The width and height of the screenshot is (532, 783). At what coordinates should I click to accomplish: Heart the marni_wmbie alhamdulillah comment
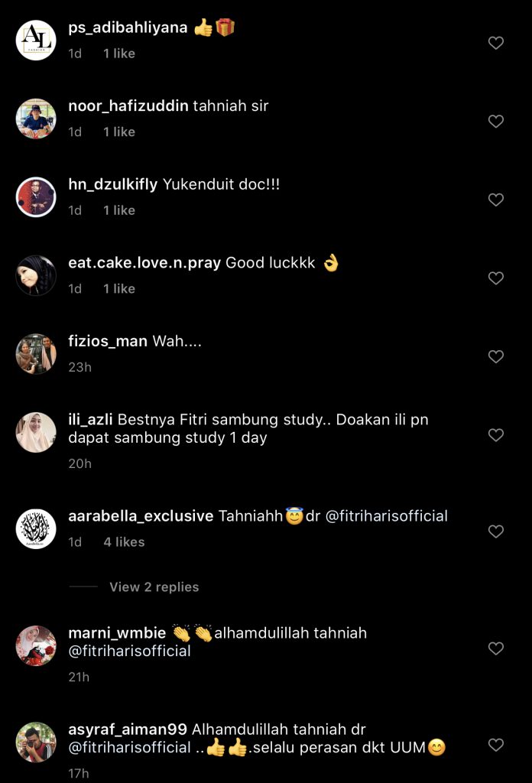click(x=496, y=648)
